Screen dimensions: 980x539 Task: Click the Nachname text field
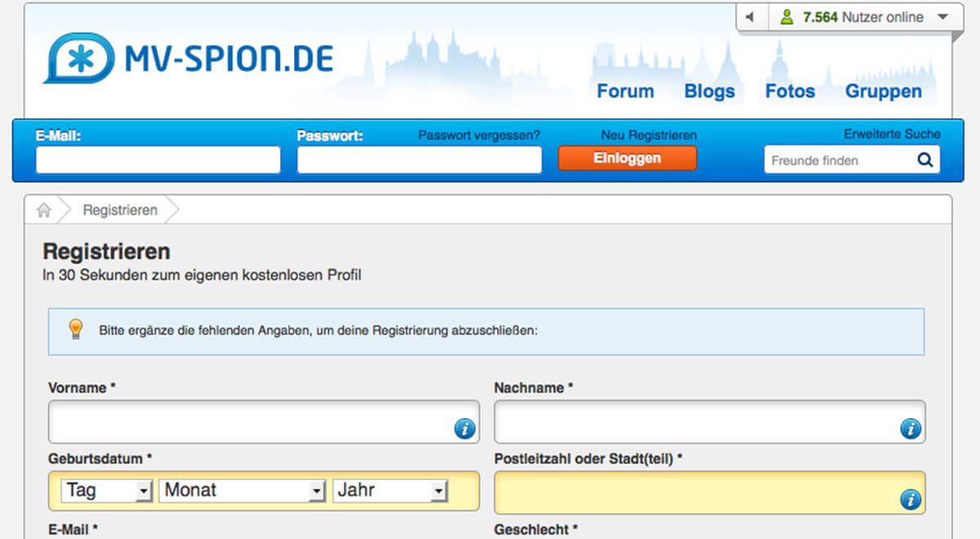pos(710,422)
